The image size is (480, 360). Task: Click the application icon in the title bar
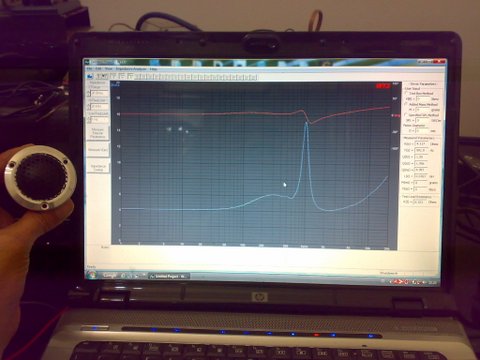pyautogui.click(x=88, y=62)
